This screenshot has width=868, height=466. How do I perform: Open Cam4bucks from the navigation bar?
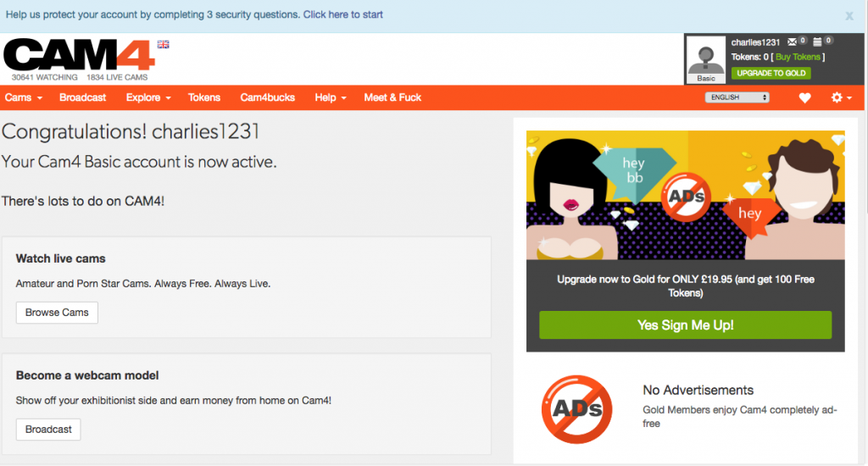(x=268, y=97)
